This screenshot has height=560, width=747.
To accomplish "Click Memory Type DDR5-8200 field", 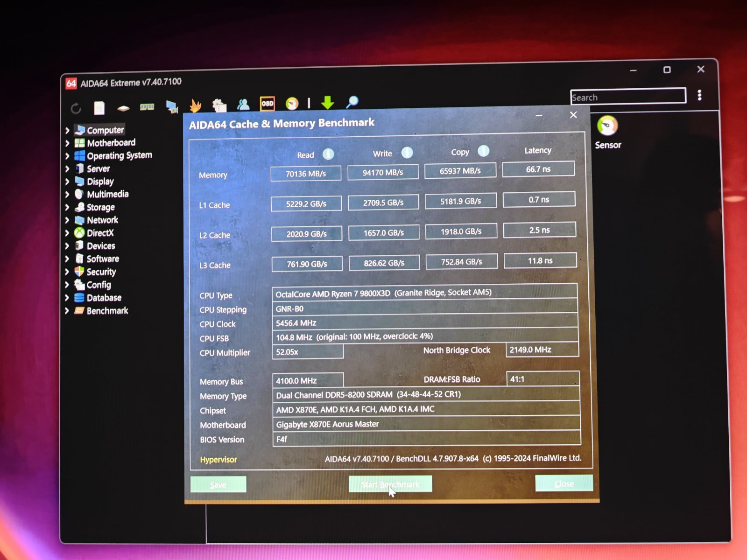I will click(426, 394).
